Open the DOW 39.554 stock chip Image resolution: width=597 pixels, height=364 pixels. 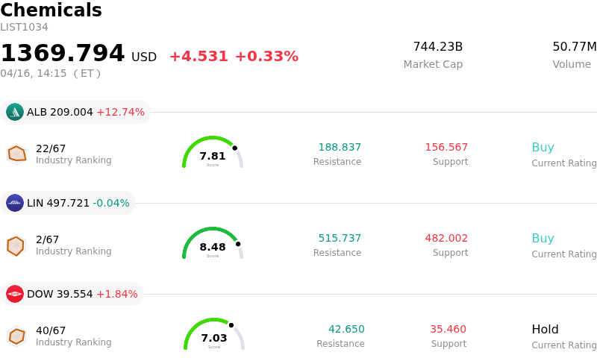pyautogui.click(x=71, y=294)
